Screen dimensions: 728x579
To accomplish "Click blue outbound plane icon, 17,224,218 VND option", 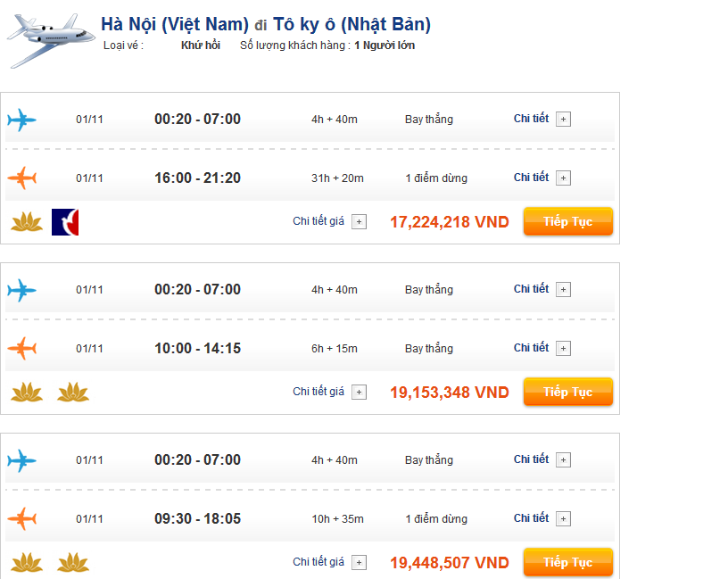I will [x=21, y=120].
